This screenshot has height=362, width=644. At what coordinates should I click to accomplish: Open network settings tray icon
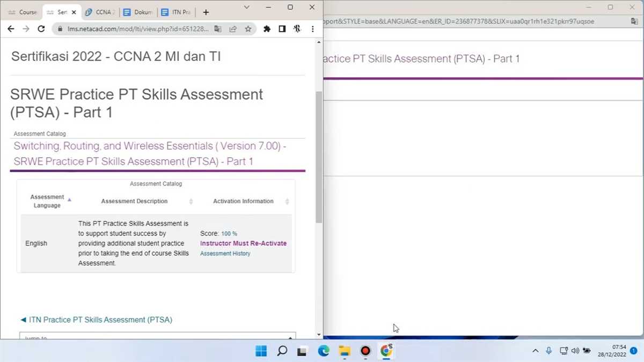[x=563, y=351]
